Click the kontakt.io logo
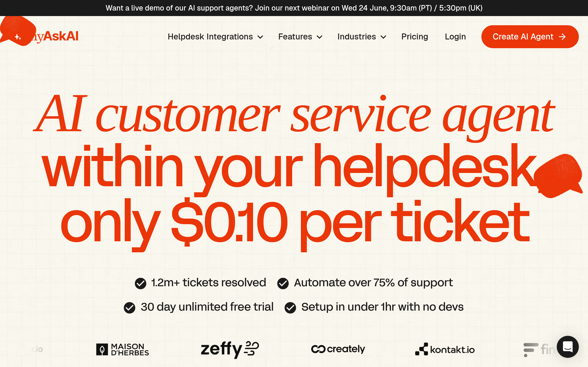588x367 pixels. tap(445, 349)
